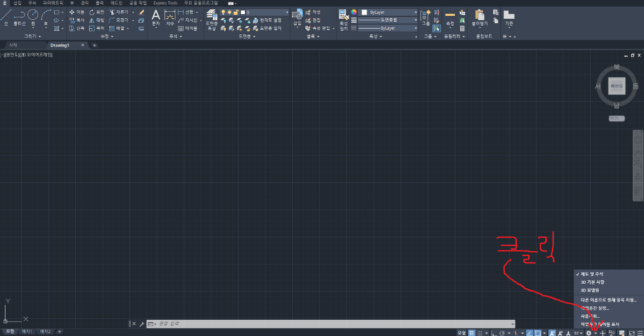Image resolution: width=644 pixels, height=336 pixels.
Task: Choose the Copy (복사) command
Action: (77, 20)
